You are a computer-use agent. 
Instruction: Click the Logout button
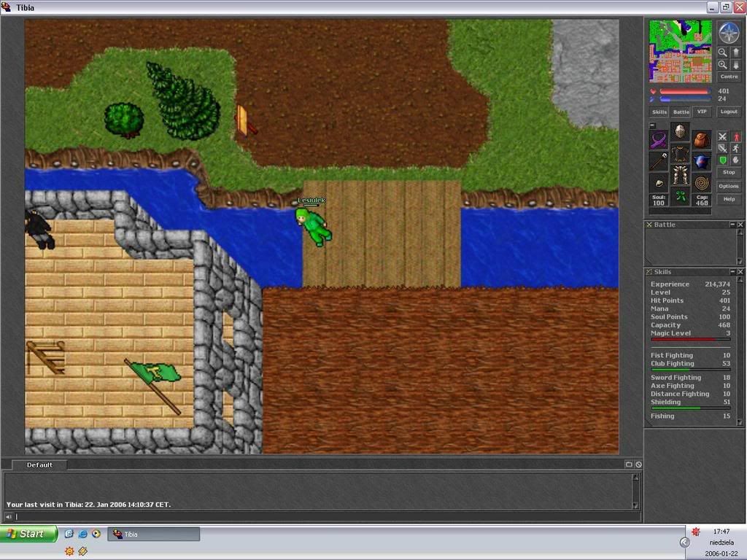tap(729, 112)
